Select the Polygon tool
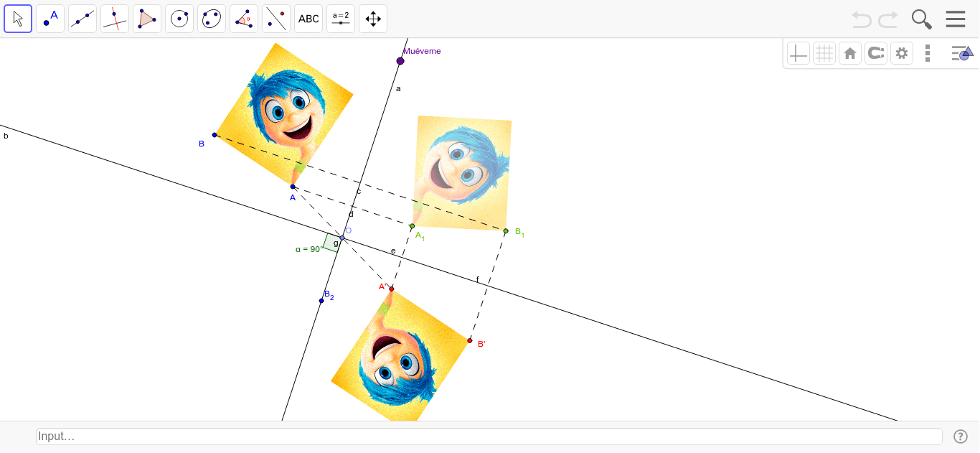 point(147,19)
